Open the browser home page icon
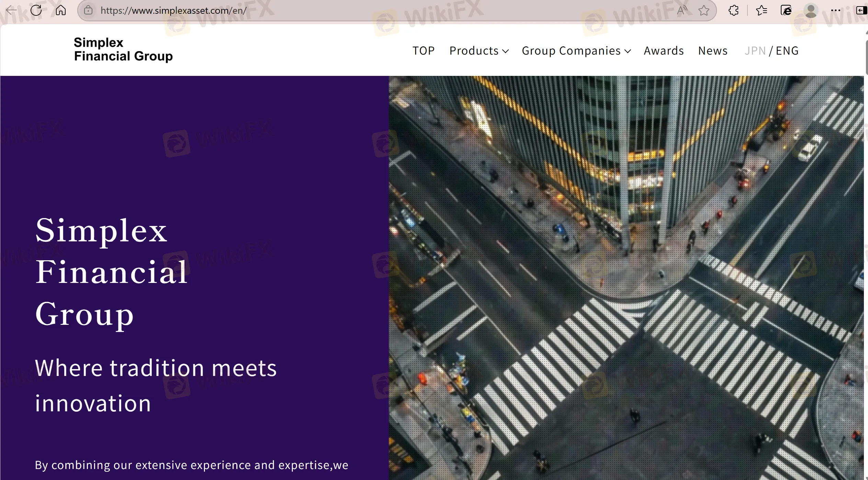868x480 pixels. point(61,10)
